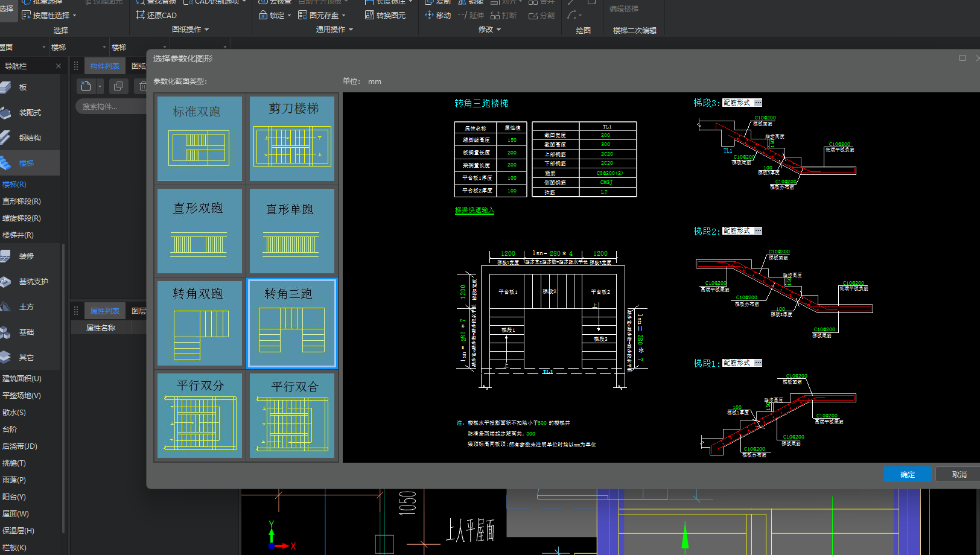Open the 土方 category in navigation bar
Screen dimensions: 980x555
coord(30,307)
